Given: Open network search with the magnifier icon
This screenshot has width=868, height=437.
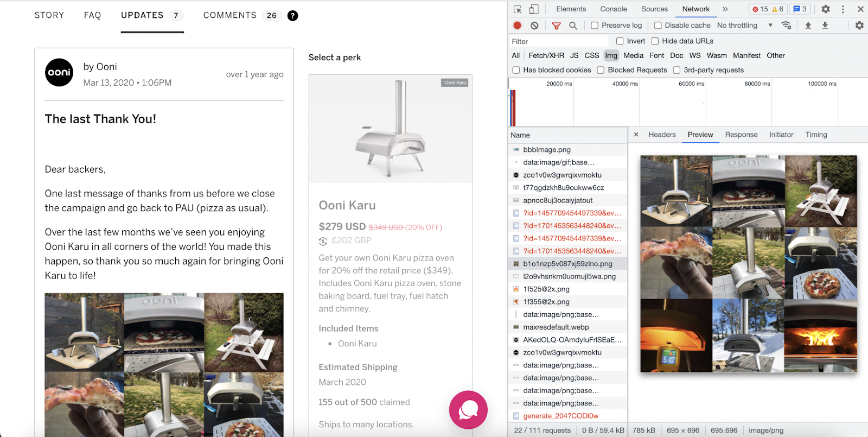Looking at the screenshot, I should (x=573, y=26).
